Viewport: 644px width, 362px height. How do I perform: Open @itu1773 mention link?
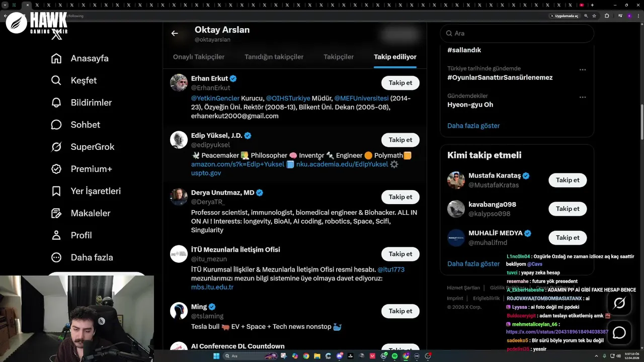coord(391,269)
